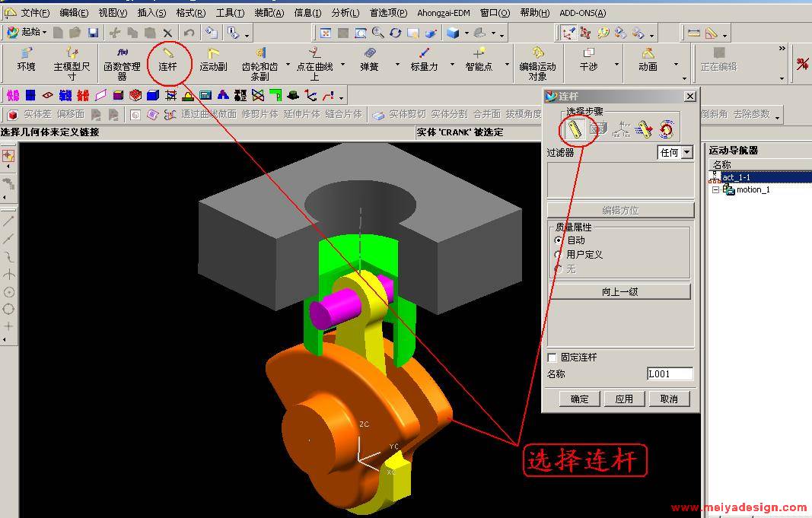The width and height of the screenshot is (812, 518).
Task: Select motion_1 in the motion navigator
Action: (753, 190)
